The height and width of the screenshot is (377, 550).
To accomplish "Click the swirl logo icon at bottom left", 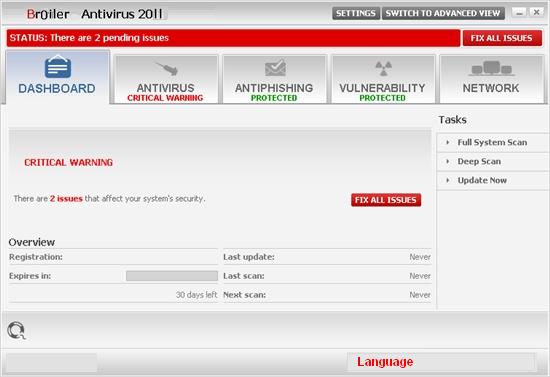I will (x=16, y=330).
